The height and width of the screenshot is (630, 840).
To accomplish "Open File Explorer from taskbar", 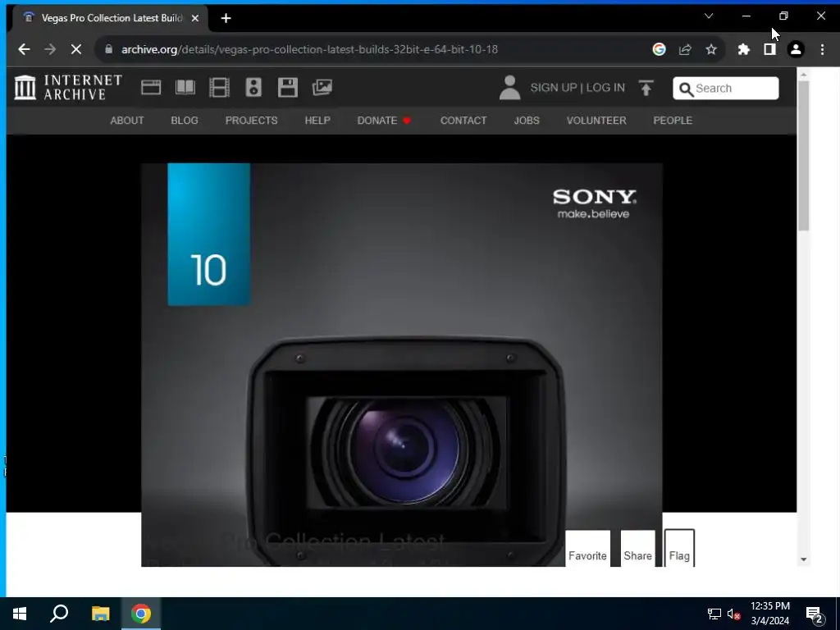I will tap(100, 614).
